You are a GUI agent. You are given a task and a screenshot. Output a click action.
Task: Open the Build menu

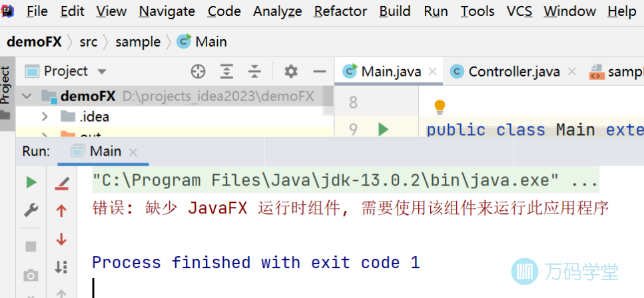point(394,11)
